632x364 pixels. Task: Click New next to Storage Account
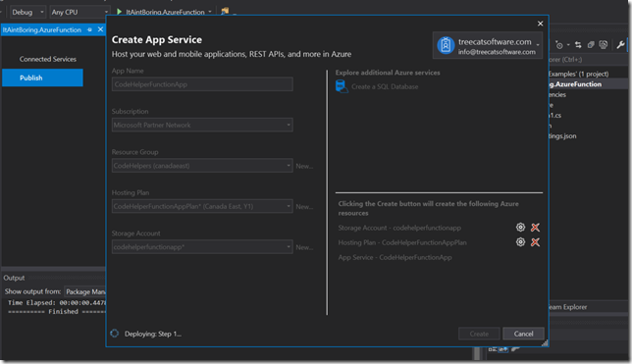pos(304,247)
